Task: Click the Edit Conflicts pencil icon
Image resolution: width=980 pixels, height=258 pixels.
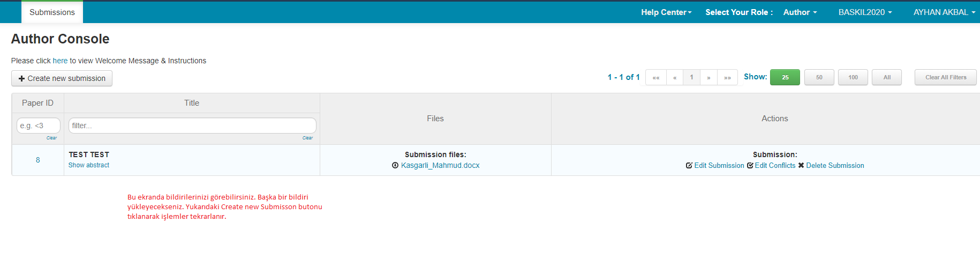Action: tap(750, 166)
